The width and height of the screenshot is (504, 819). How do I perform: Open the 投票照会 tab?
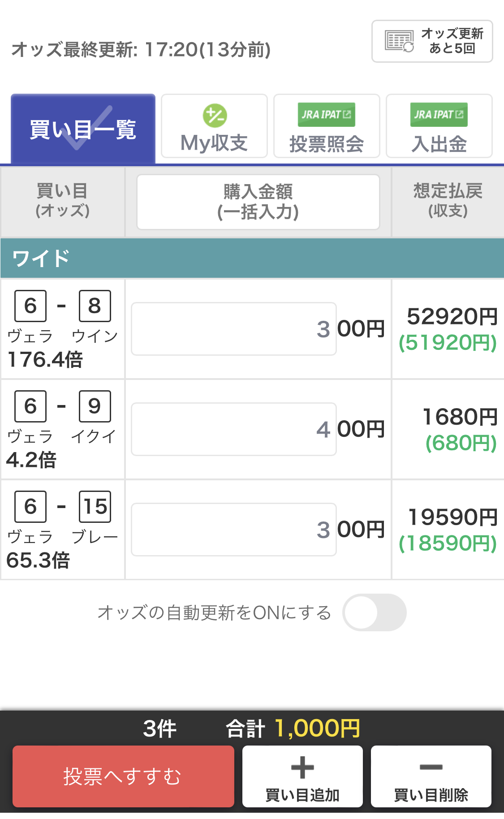(327, 126)
